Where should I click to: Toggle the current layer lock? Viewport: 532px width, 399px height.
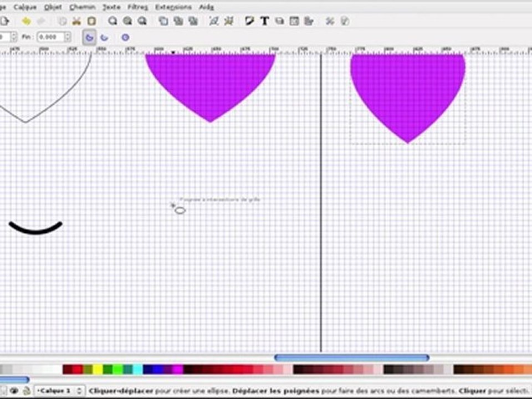click(x=27, y=391)
